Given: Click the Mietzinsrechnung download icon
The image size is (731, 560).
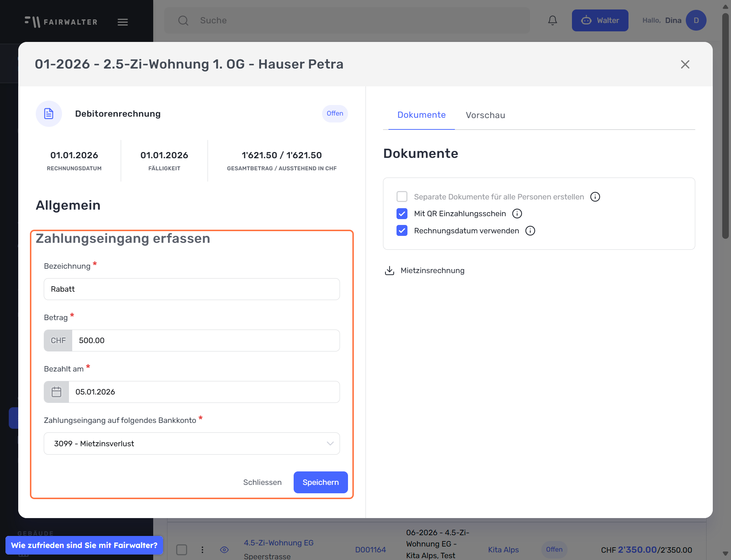Looking at the screenshot, I should [389, 271].
